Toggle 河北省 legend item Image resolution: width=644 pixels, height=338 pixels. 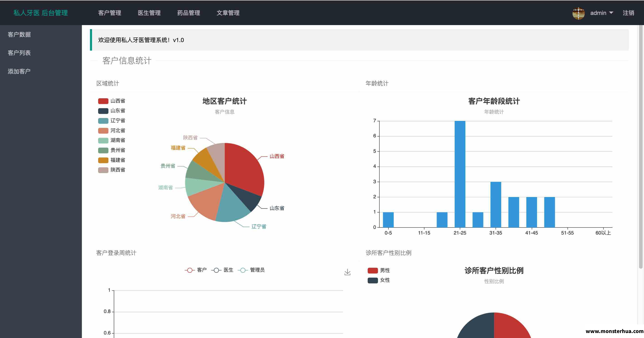pos(111,130)
